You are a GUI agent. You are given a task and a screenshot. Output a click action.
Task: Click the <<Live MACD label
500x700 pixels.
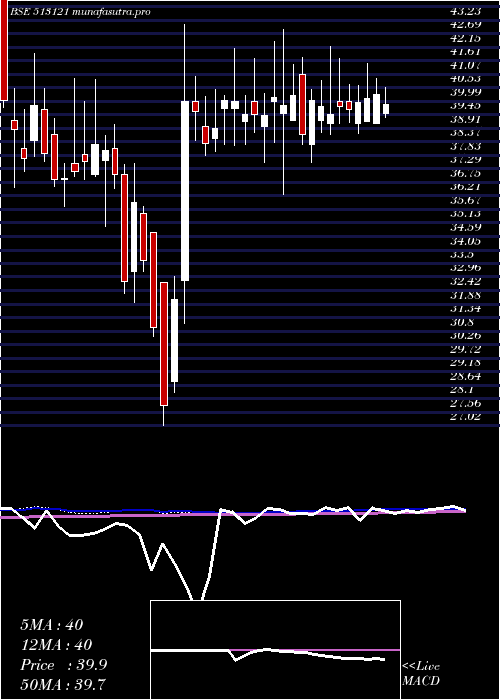pyautogui.click(x=421, y=674)
